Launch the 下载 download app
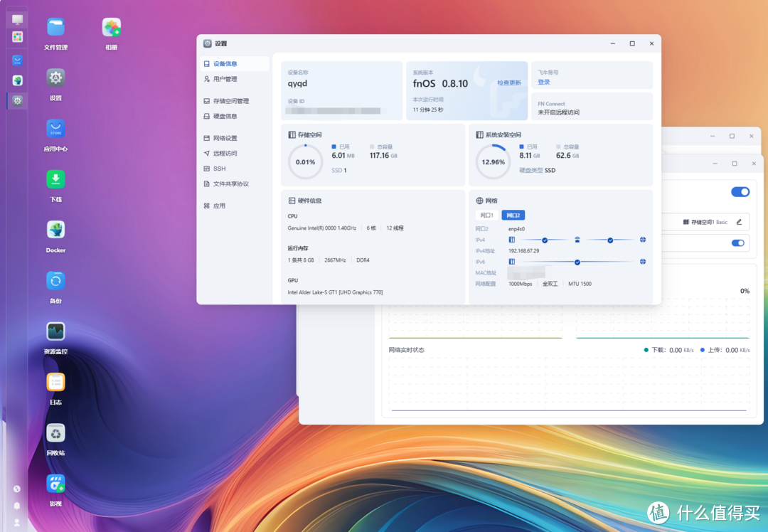The width and height of the screenshot is (768, 532). pos(55,179)
